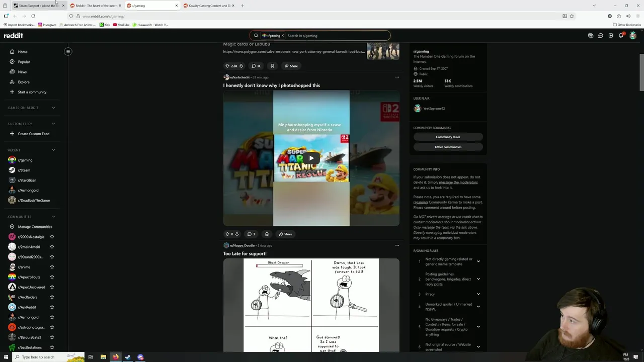Go to Popular in Reddit sidebar

click(x=24, y=62)
